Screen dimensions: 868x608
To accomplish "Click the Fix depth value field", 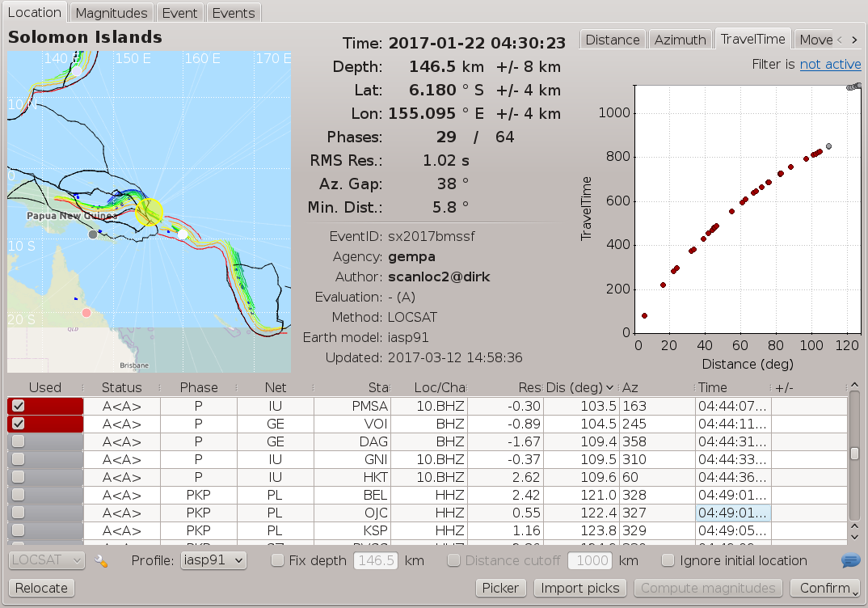I will (376, 560).
